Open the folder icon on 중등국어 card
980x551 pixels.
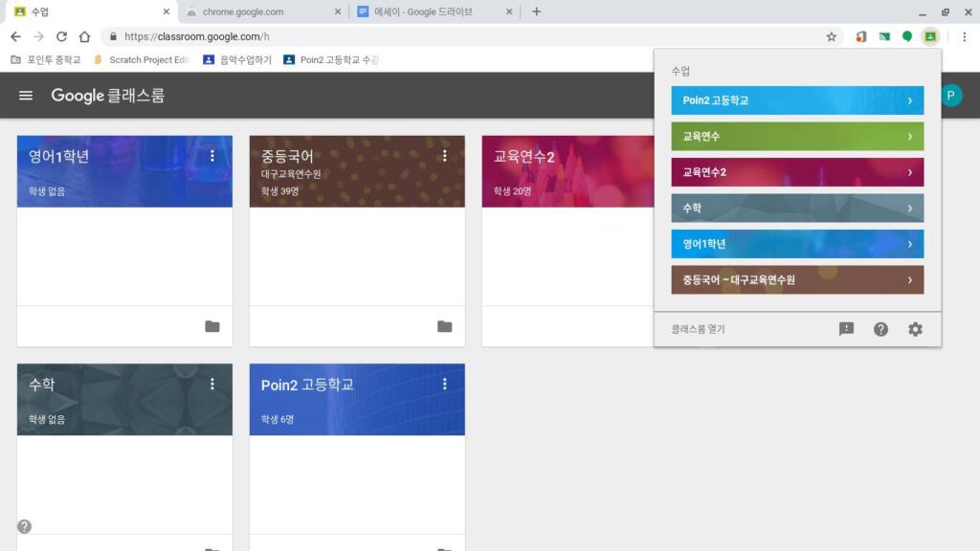coord(444,326)
